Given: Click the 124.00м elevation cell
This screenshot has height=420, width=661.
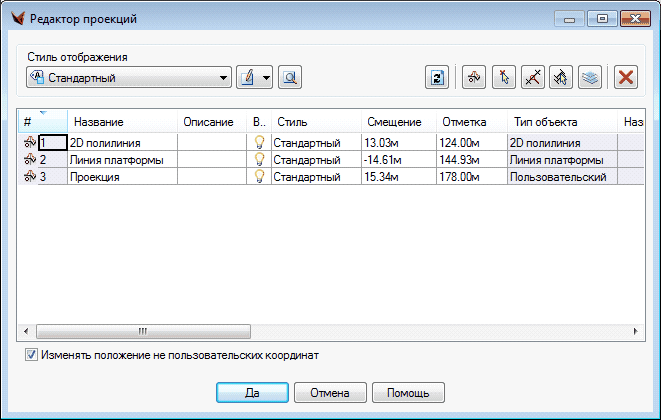Looking at the screenshot, I should pos(469,143).
